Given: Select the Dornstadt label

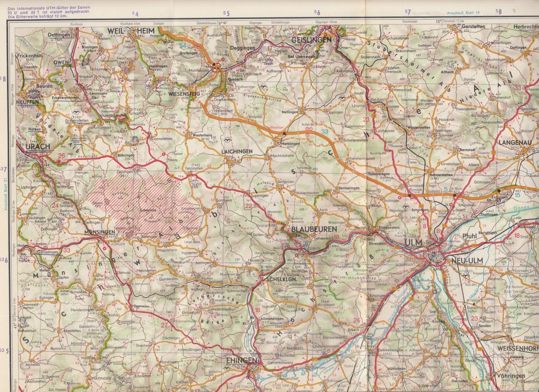Looking at the screenshot, I should click(415, 186).
